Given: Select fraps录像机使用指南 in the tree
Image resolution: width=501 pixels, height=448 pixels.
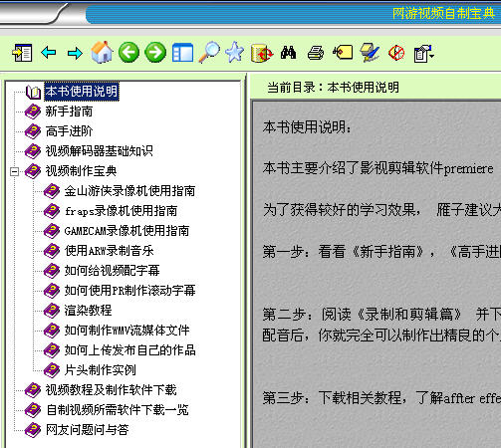Looking at the screenshot, I should 121,211.
